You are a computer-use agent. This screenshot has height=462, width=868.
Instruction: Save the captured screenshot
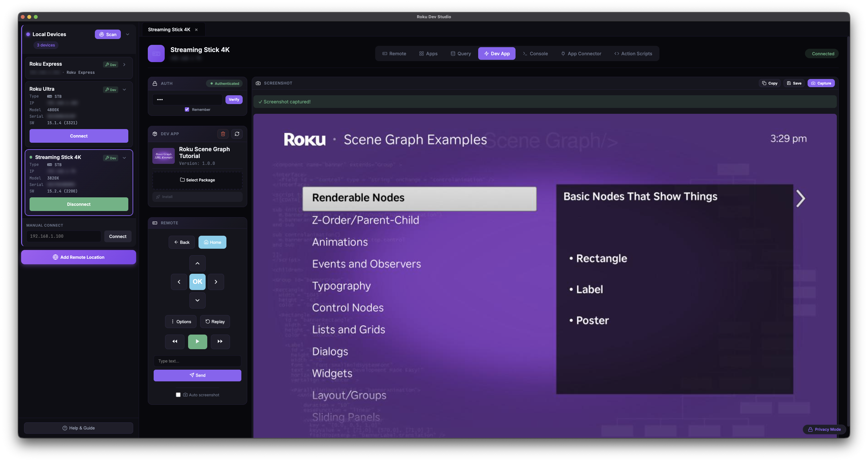point(794,83)
